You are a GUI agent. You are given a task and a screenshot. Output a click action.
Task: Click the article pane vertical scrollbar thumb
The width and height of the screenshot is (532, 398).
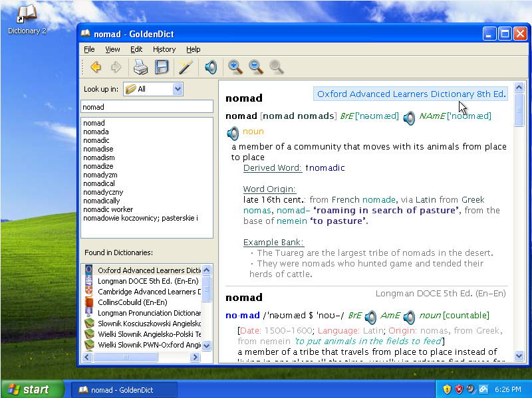click(x=519, y=110)
